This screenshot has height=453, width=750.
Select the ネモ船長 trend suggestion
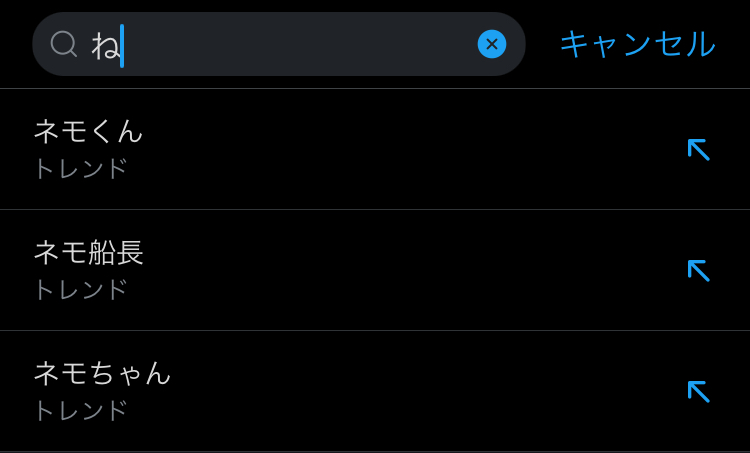[89, 252]
